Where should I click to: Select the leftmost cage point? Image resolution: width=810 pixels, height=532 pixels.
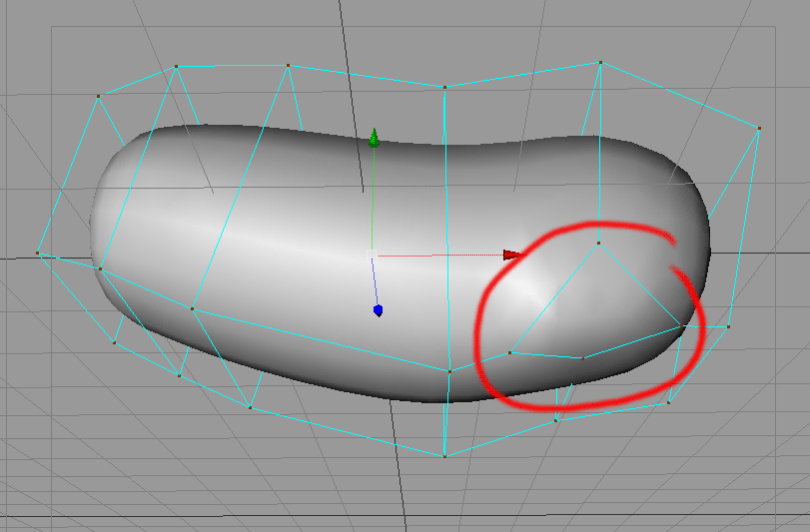(38, 253)
